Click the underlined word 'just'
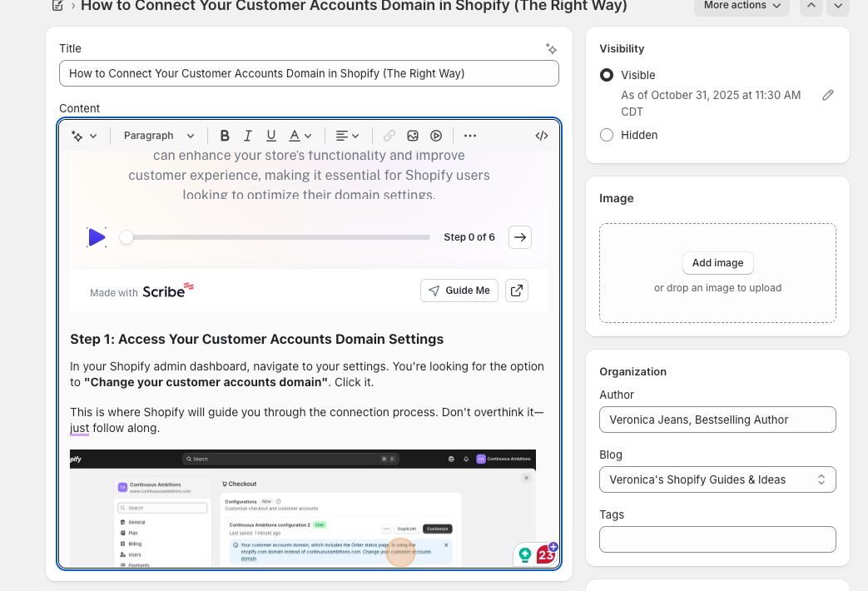Image resolution: width=868 pixels, height=591 pixels. pyautogui.click(x=79, y=428)
